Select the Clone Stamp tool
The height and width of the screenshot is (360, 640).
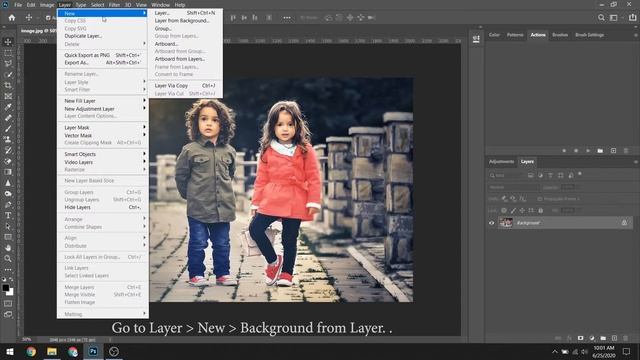coord(8,140)
